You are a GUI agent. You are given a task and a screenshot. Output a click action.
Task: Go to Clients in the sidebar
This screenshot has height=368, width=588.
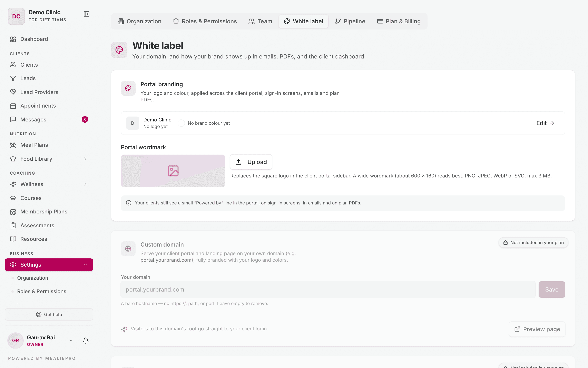(49, 65)
